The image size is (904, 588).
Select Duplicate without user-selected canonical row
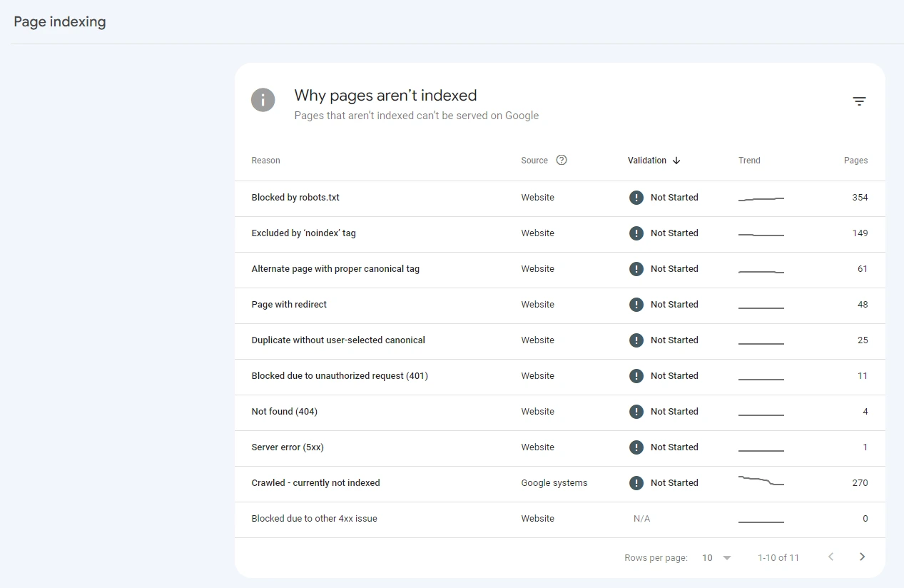pyautogui.click(x=338, y=340)
